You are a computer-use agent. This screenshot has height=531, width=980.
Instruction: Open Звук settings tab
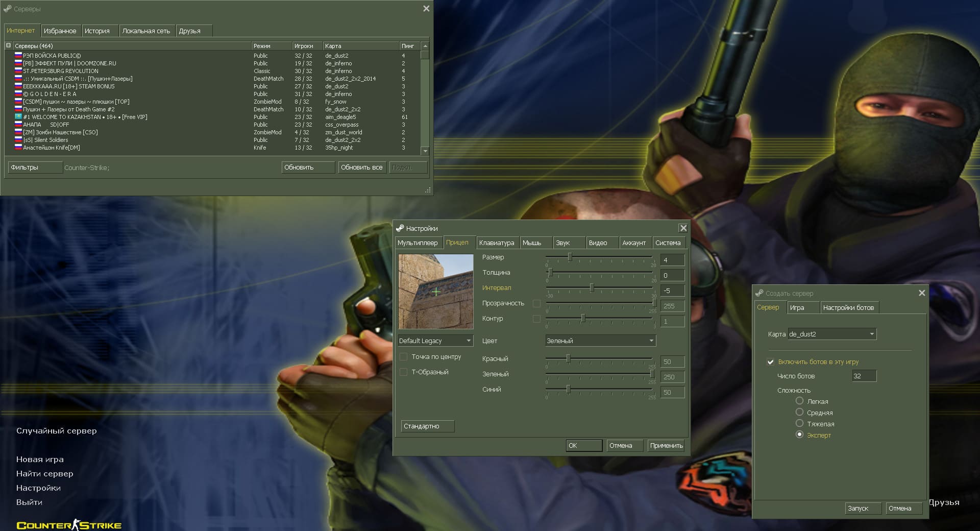(x=569, y=243)
